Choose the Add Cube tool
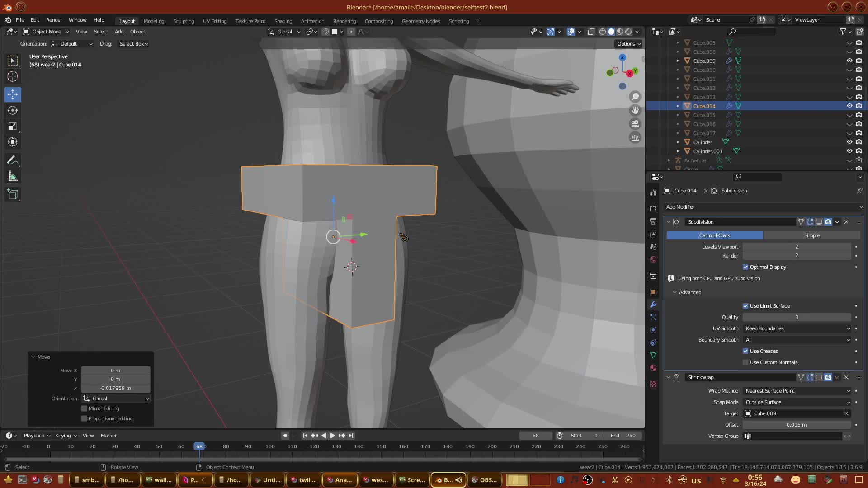Viewport: 868px width, 488px height. [13, 194]
